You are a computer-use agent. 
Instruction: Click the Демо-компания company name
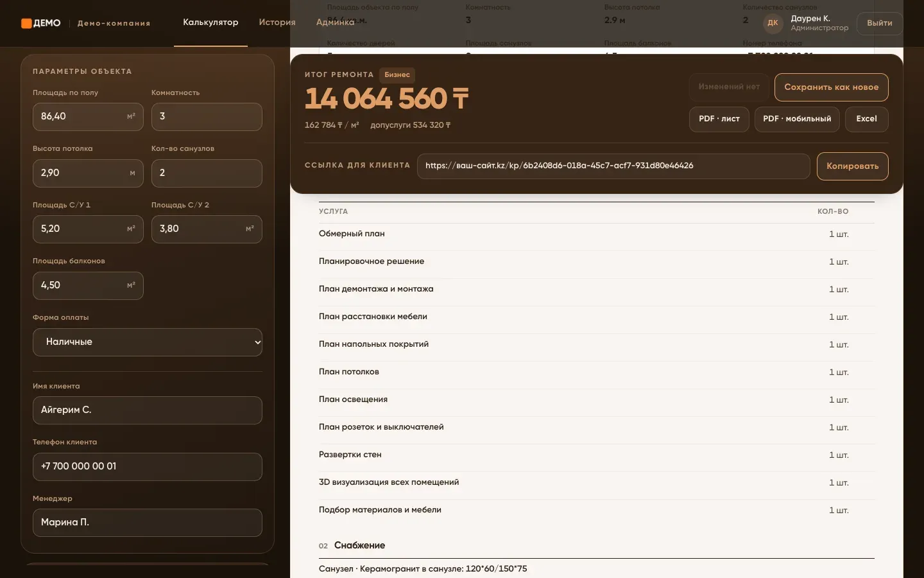click(x=114, y=24)
